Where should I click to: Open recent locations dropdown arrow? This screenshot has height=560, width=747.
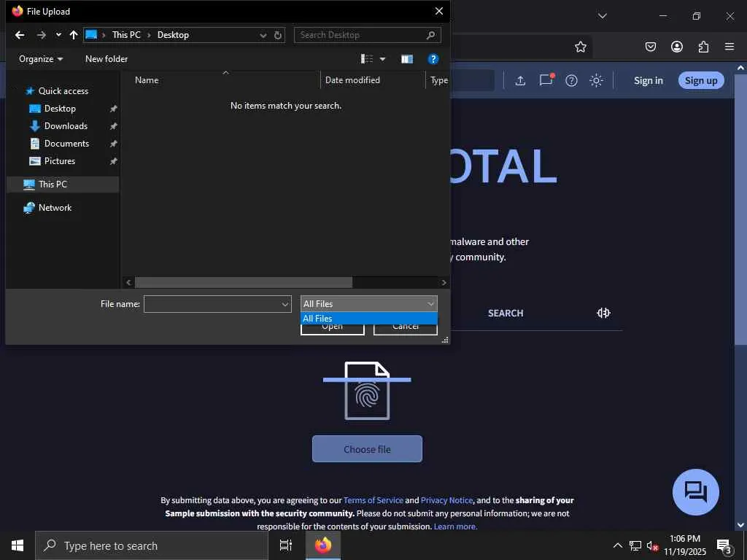point(58,35)
